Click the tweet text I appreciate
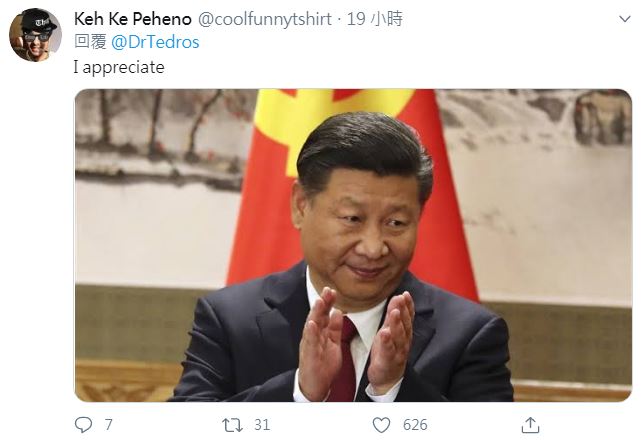This screenshot has height=440, width=644. 119,67
